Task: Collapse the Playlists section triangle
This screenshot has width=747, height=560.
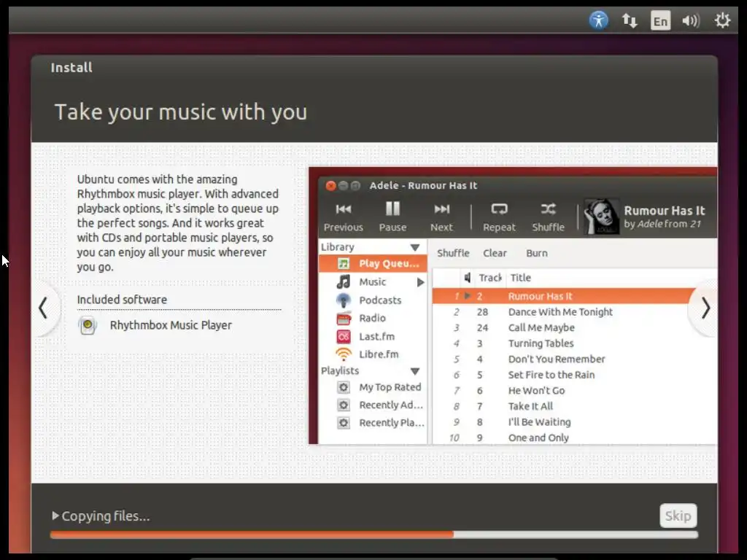Action: (x=415, y=371)
